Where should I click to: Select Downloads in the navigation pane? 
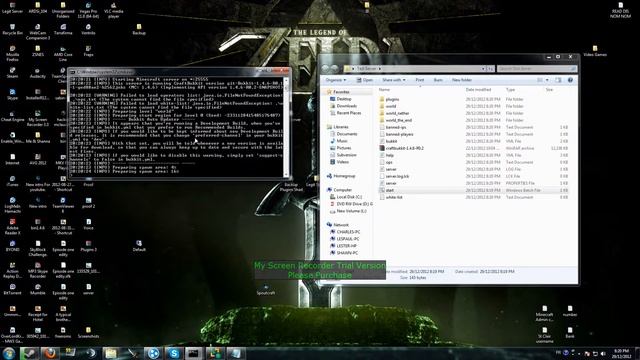point(347,106)
